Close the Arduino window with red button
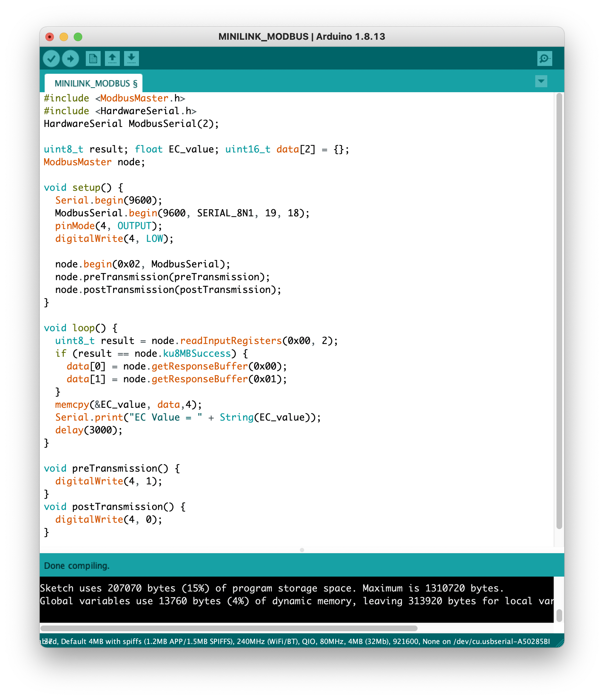 coord(50,37)
